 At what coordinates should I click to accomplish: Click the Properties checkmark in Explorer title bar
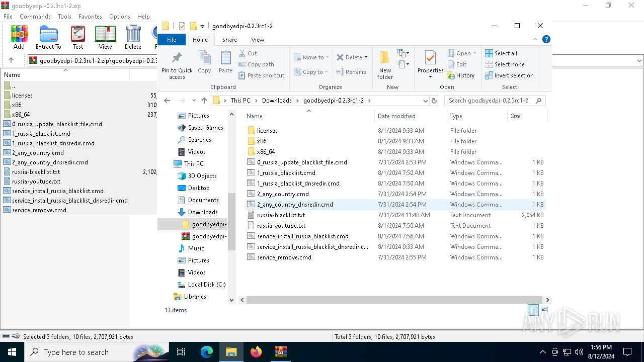click(182, 26)
